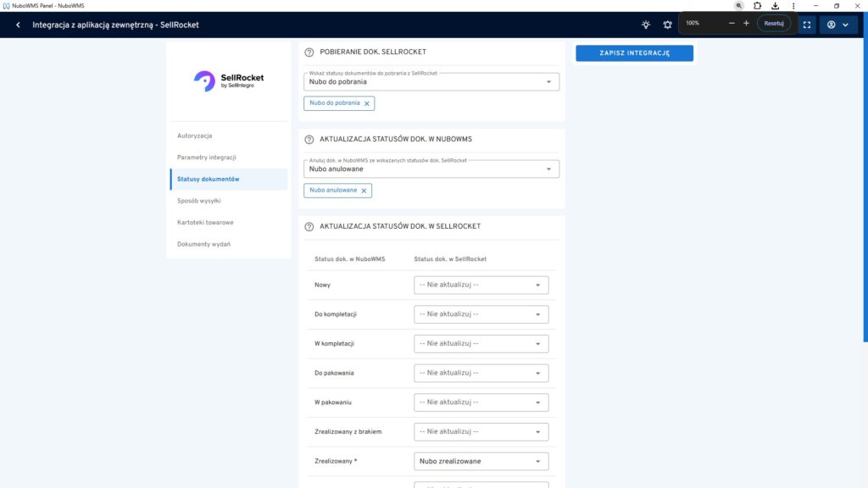The height and width of the screenshot is (488, 868).
Task: Open the 'Zrealizowany' status dropdown
Action: [x=481, y=462]
